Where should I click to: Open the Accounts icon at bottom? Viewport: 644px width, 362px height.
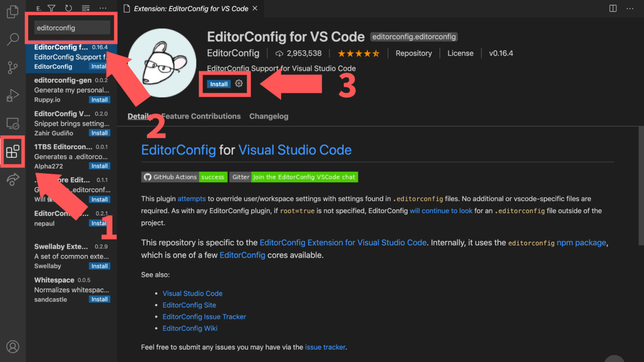pyautogui.click(x=12, y=346)
